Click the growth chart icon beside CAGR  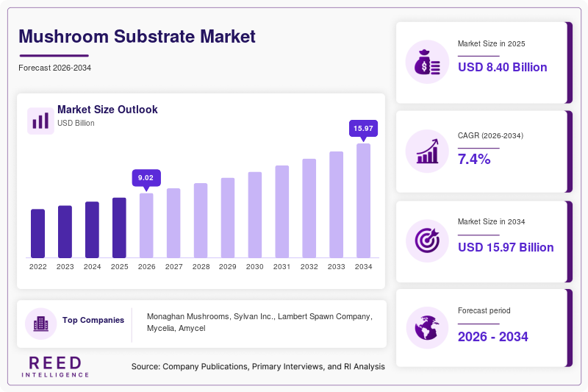click(427, 152)
